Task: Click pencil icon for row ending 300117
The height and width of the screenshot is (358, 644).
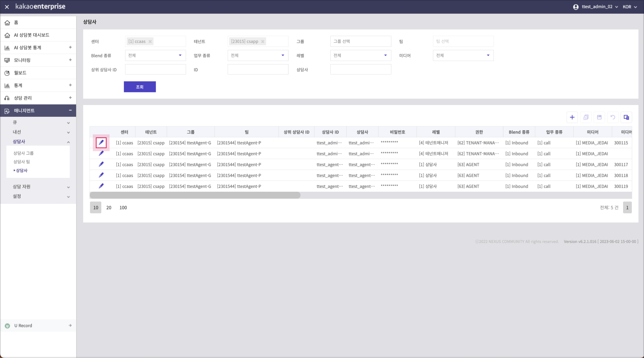Action: [101, 165]
